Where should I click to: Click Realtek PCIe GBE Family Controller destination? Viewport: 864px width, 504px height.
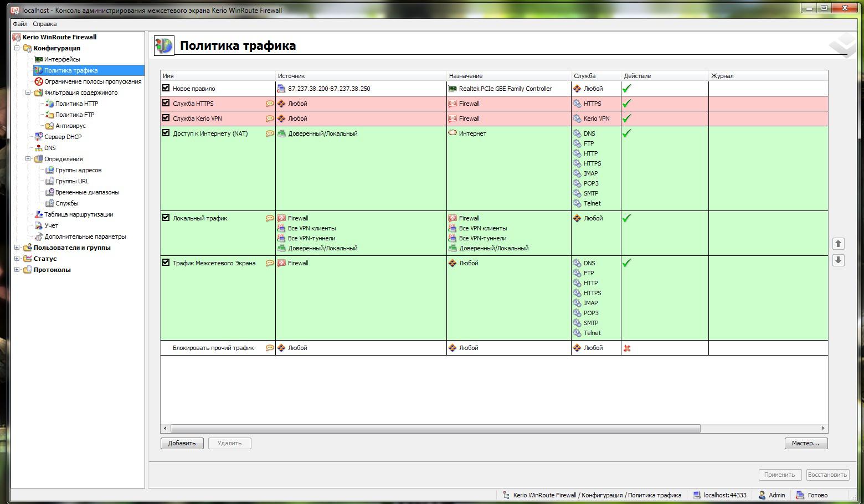[505, 89]
